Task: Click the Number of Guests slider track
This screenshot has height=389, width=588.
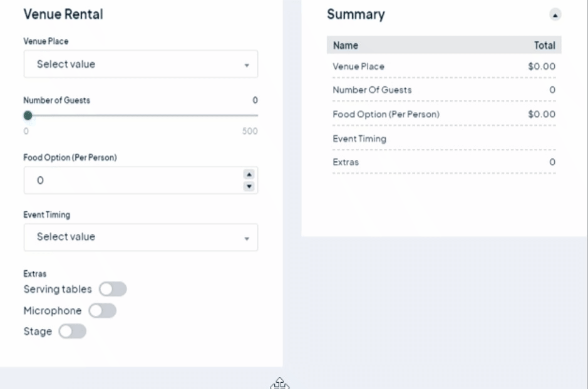Action: click(143, 115)
